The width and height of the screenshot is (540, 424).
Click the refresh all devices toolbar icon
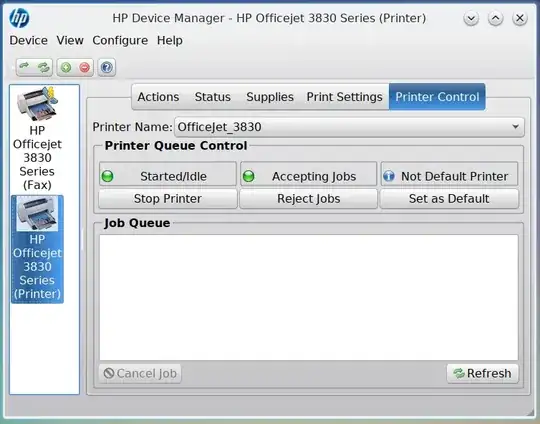click(x=44, y=67)
